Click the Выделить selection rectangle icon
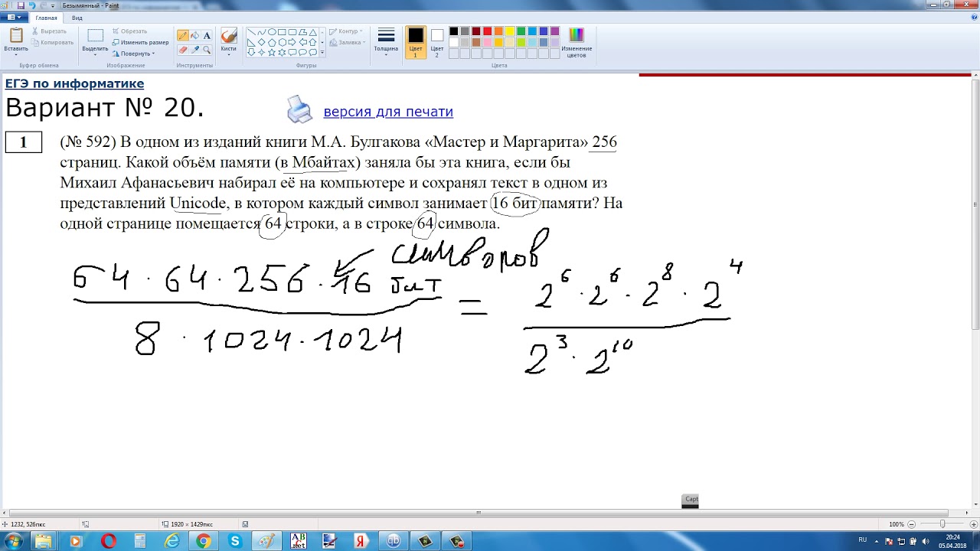 point(95,35)
